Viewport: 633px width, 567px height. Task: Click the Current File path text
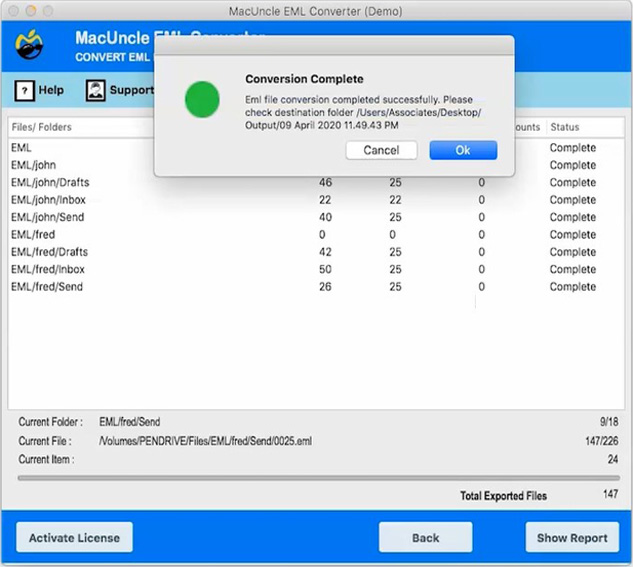(205, 441)
